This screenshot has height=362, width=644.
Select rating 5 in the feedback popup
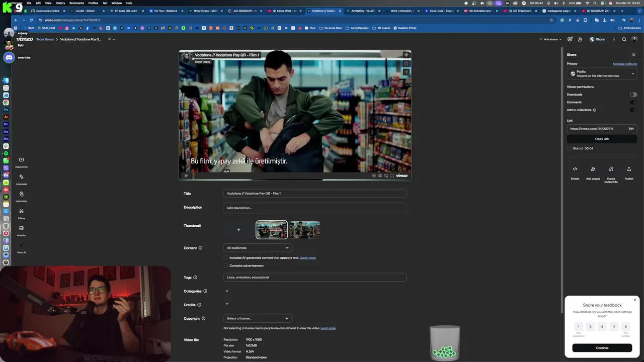626,327
